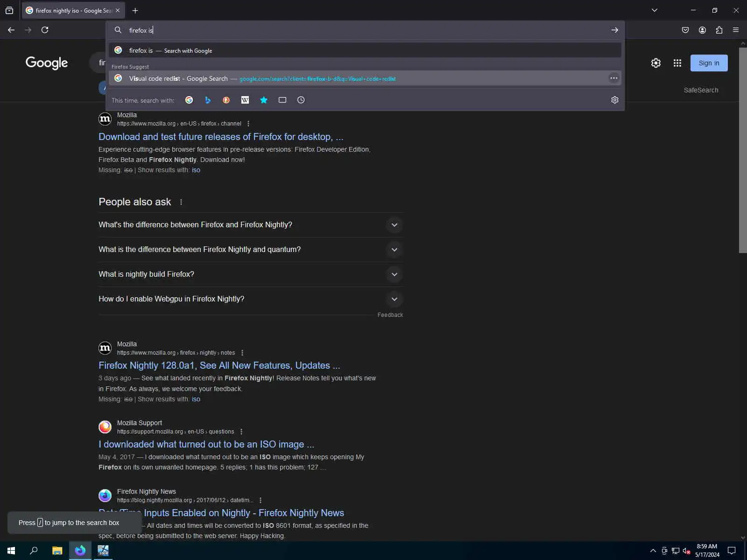Search this time with Bing

[x=208, y=100]
